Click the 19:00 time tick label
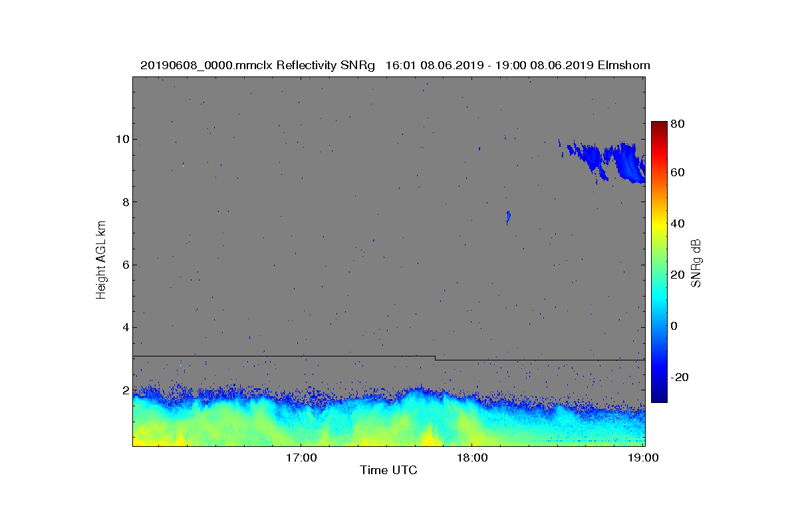Image resolution: width=798 pixels, height=532 pixels. (x=644, y=458)
